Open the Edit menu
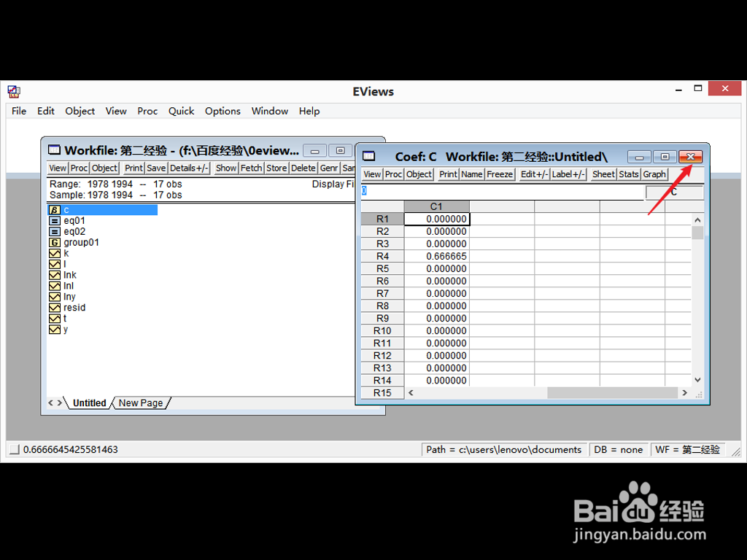The width and height of the screenshot is (747, 560). pyautogui.click(x=46, y=111)
